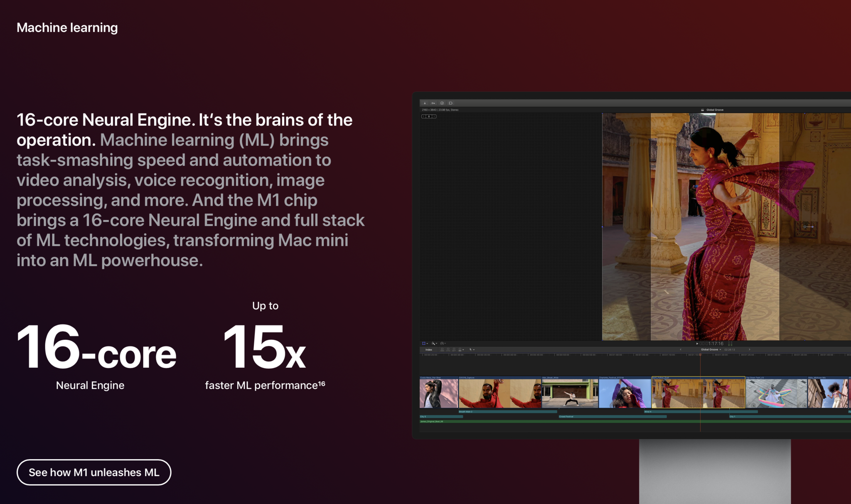Expand the Global Groove project dropdown
851x504 pixels.
click(x=711, y=349)
